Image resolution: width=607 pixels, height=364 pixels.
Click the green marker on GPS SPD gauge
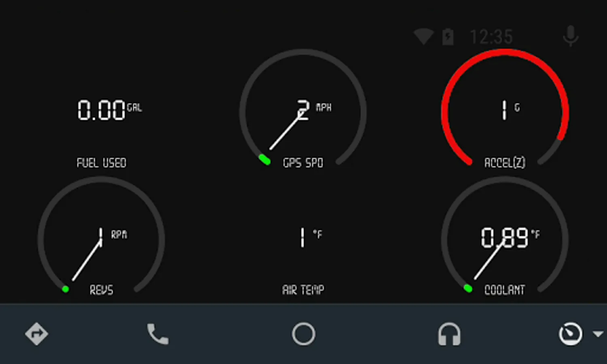(x=264, y=160)
